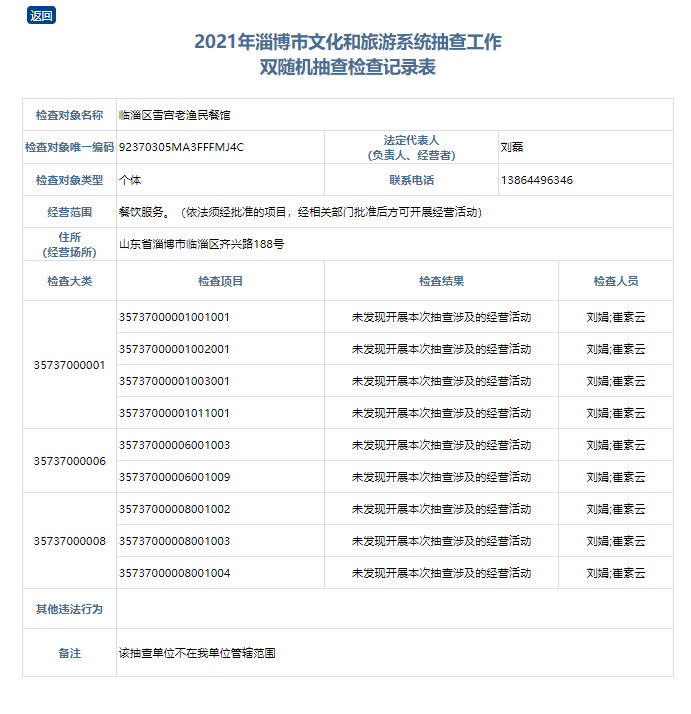691x714 pixels.
Task: Click inspection item 35737000008001004
Action: (x=174, y=573)
